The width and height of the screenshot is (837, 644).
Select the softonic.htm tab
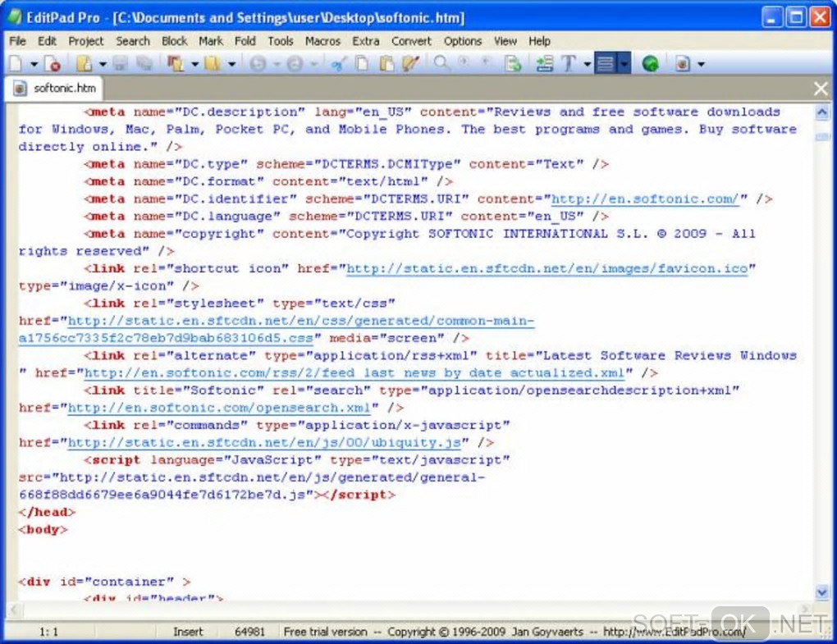point(54,88)
